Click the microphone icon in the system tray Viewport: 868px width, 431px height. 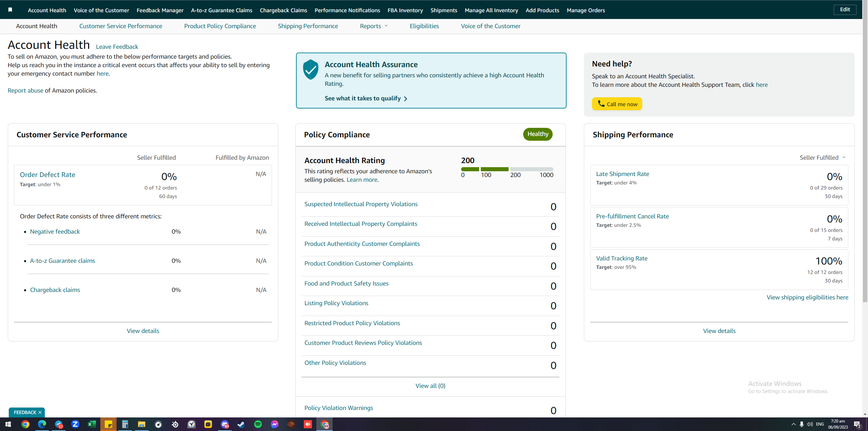click(x=802, y=424)
